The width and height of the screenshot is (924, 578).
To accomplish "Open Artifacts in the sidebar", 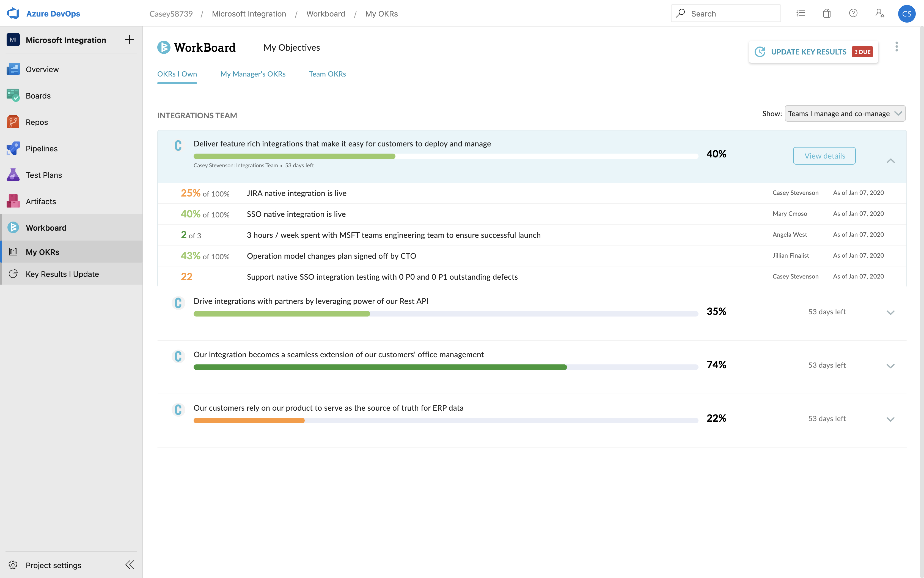I will (x=71, y=201).
